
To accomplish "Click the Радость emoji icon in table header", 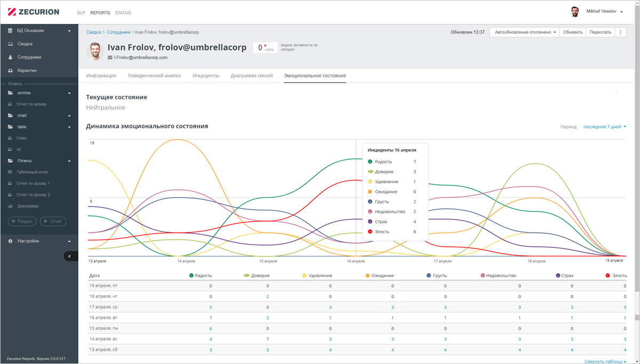I will (x=191, y=276).
